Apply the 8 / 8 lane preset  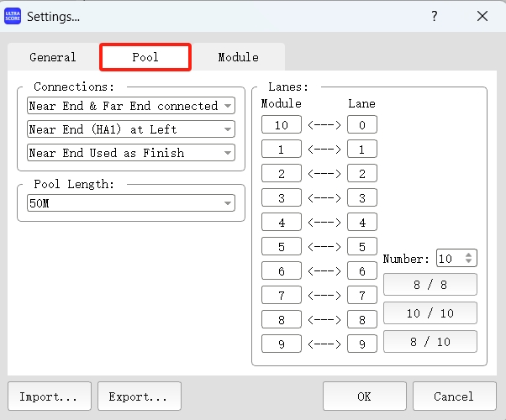tap(430, 285)
